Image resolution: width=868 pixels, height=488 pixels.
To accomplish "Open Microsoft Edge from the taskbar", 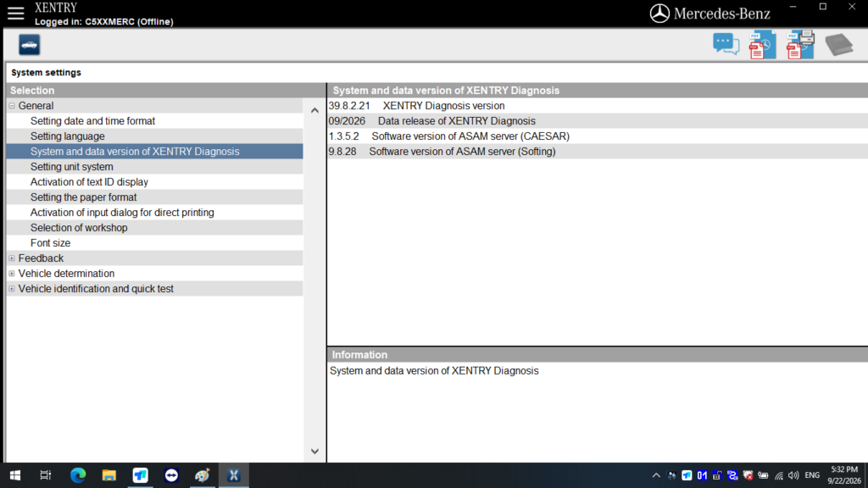I will tap(78, 475).
